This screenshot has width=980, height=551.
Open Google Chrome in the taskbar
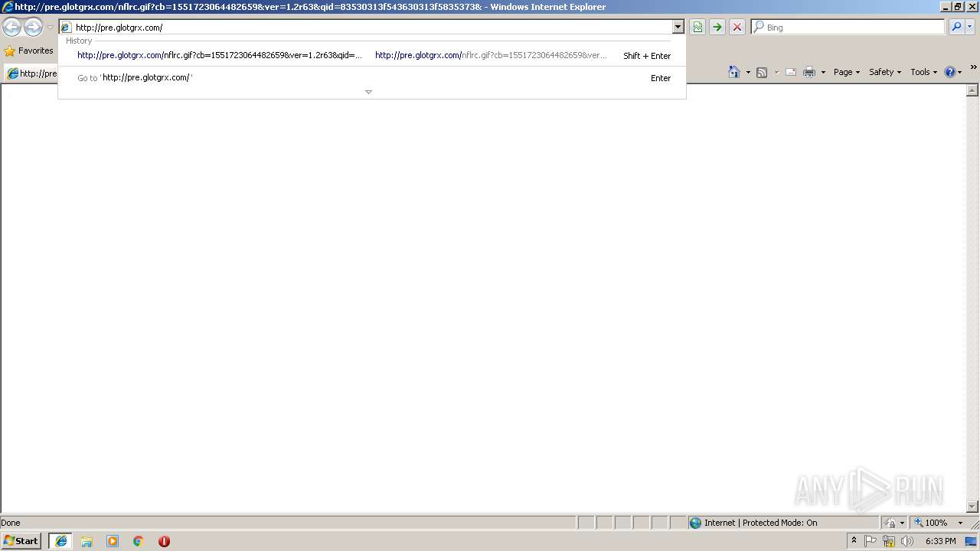pos(139,541)
